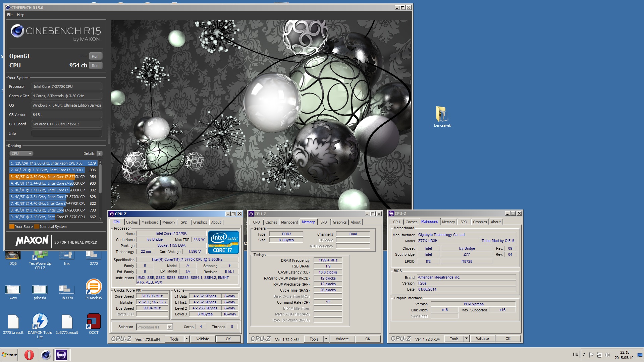The height and width of the screenshot is (362, 644).
Task: Open the linx desktop icon
Action: [x=67, y=258]
